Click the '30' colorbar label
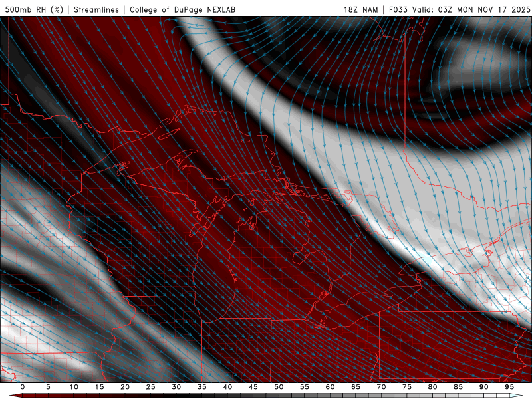The height and width of the screenshot is (399, 532). (x=176, y=387)
